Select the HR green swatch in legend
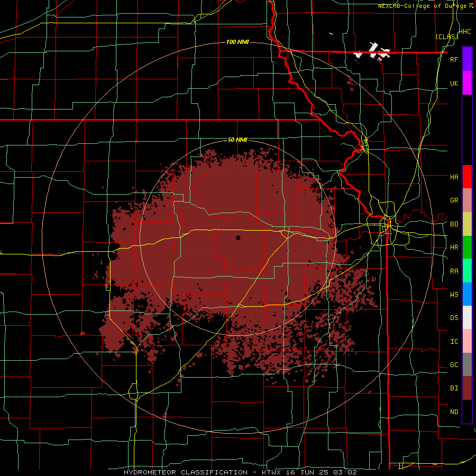The width and height of the screenshot is (476, 476). 467,248
